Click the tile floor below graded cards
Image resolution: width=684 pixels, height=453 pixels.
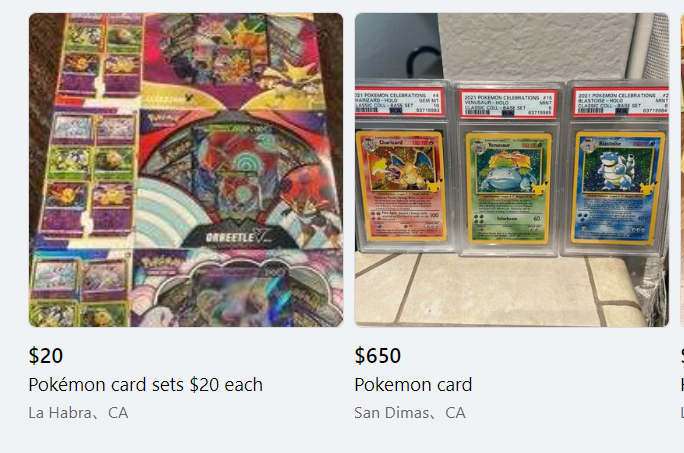click(x=502, y=290)
